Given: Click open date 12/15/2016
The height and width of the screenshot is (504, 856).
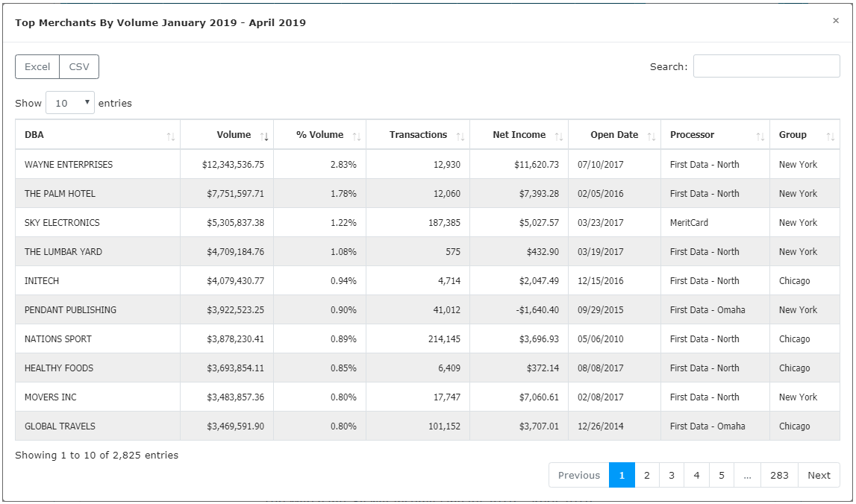Looking at the screenshot, I should [601, 281].
